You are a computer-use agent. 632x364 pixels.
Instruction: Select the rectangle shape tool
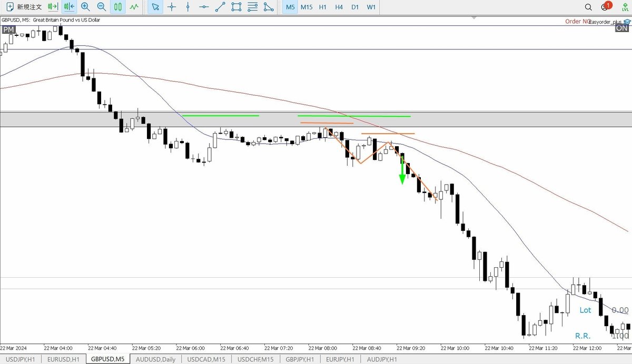coord(236,7)
